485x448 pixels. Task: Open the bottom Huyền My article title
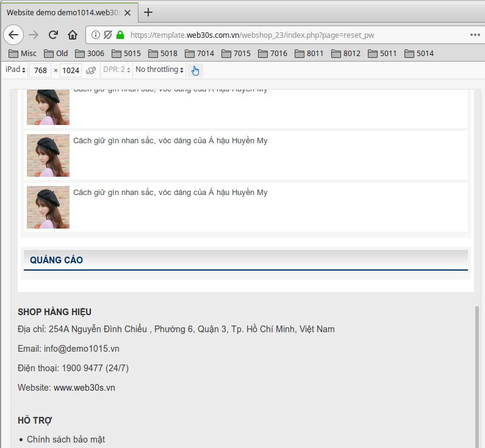point(170,193)
